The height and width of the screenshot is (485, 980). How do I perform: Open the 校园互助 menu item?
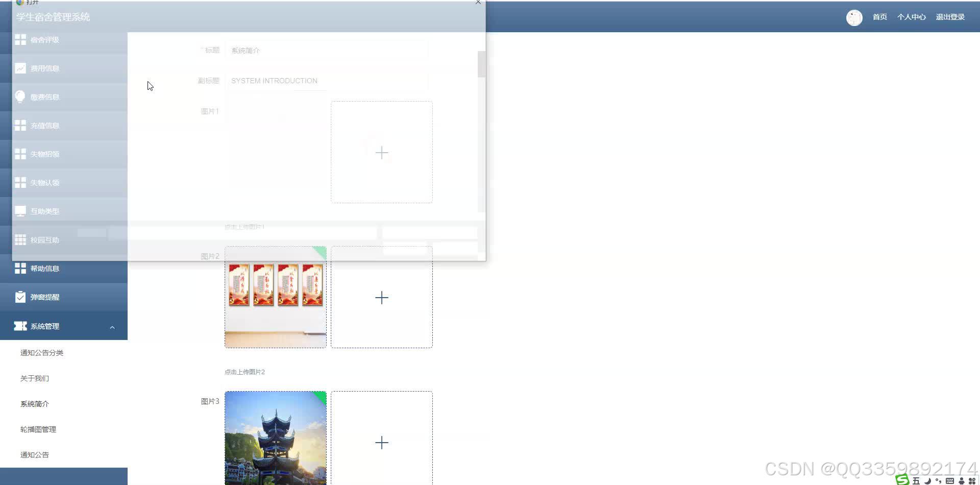(64, 240)
